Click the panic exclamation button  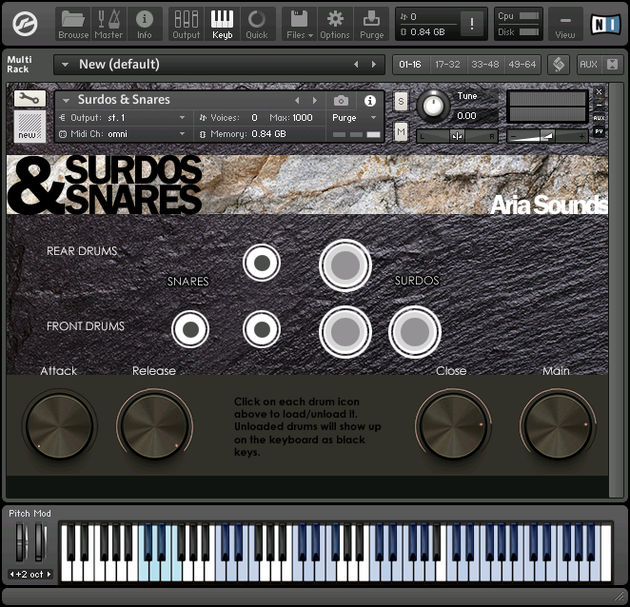click(x=472, y=24)
